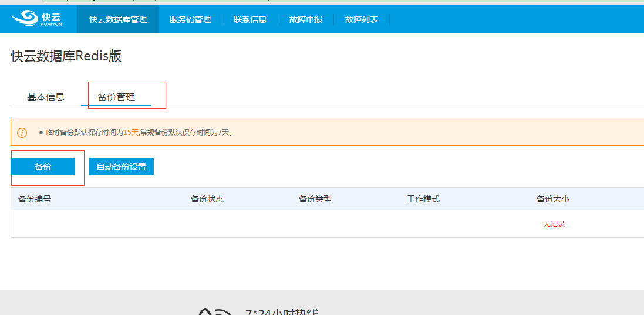The width and height of the screenshot is (644, 315).
Task: Click the 7*24小时热线 footer text
Action: 282,311
